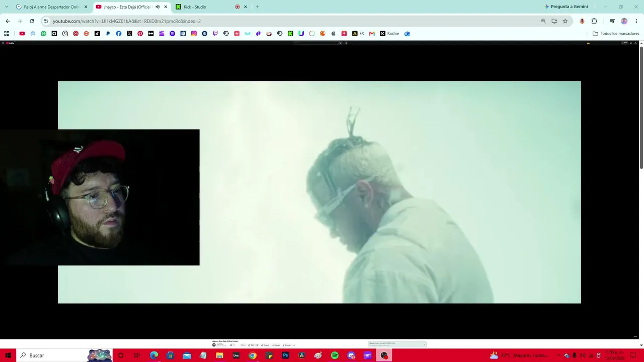Image resolution: width=644 pixels, height=362 pixels.
Task: Open the Instagram bookmark
Action: 194,34
